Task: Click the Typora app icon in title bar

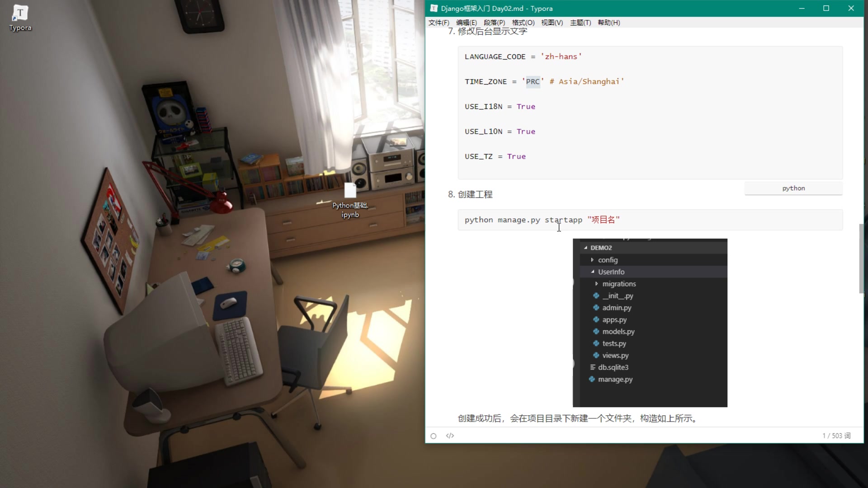Action: [434, 8]
